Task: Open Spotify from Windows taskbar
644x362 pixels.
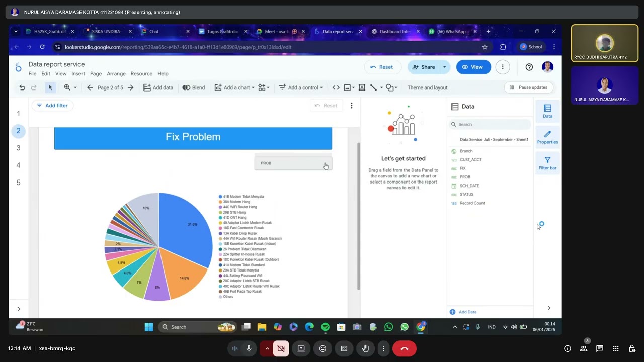Action: tap(325, 327)
